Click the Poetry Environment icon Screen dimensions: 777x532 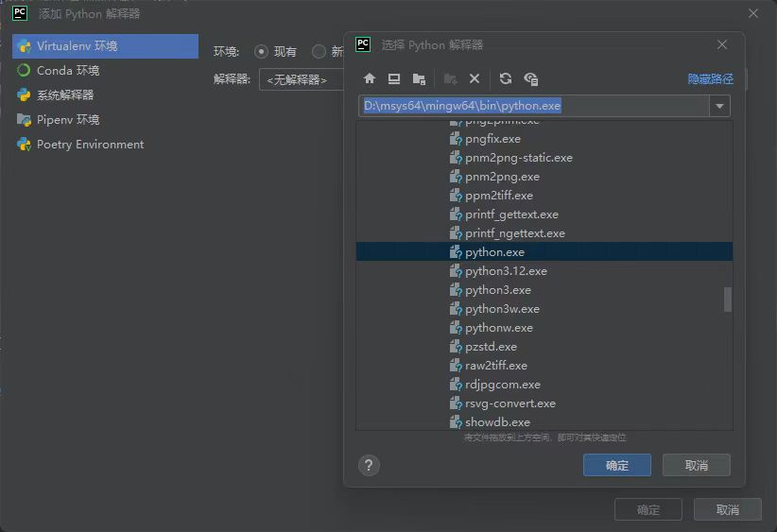tap(24, 145)
